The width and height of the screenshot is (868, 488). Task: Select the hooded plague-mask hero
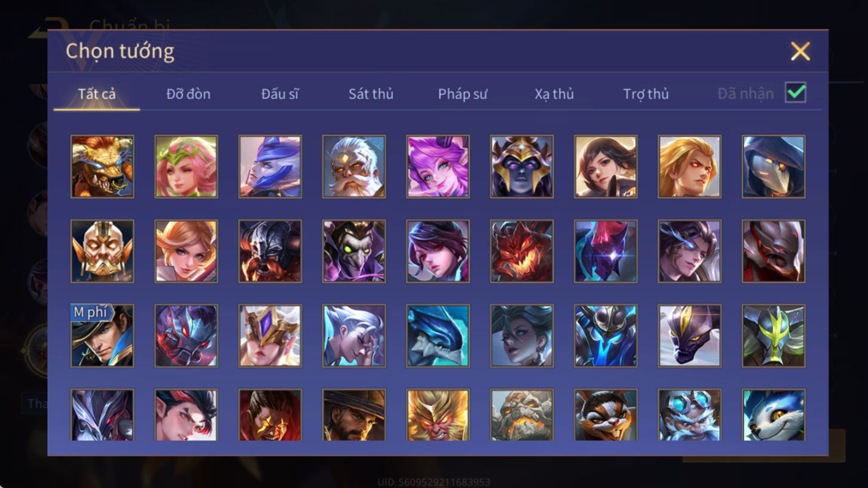point(774,166)
